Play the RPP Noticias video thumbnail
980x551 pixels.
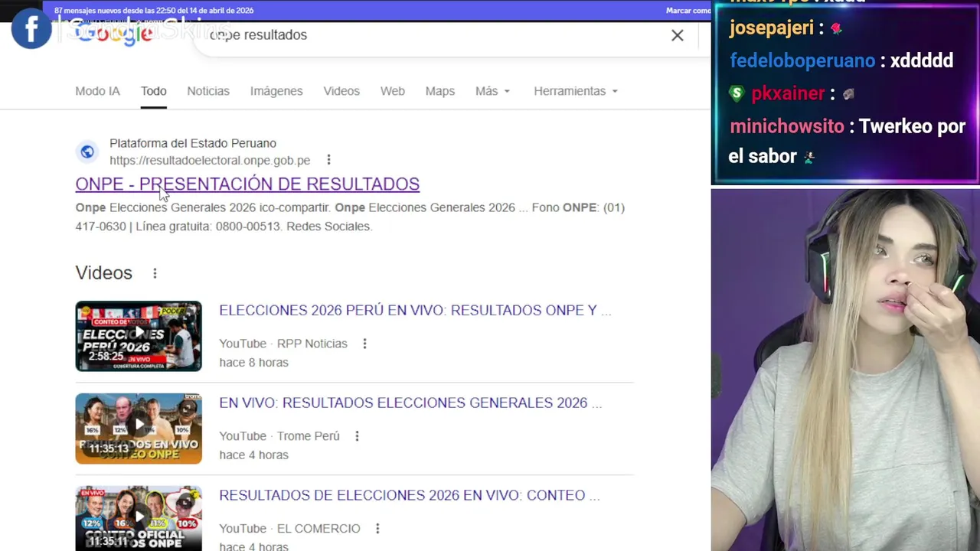point(139,336)
